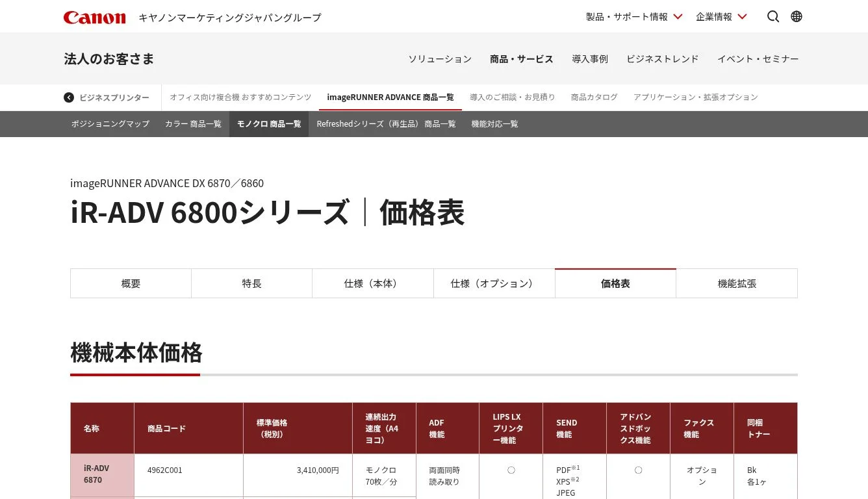Open 機能対応一覧 submenu item

[x=495, y=124]
